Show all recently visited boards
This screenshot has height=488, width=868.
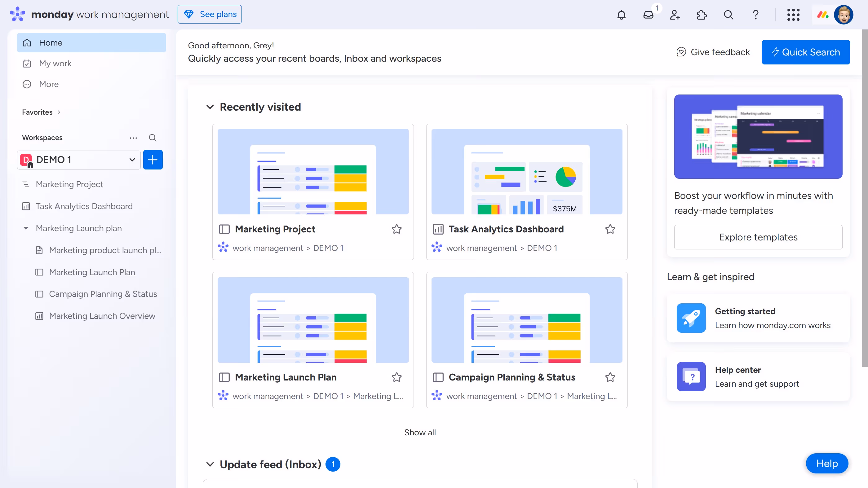pos(420,433)
